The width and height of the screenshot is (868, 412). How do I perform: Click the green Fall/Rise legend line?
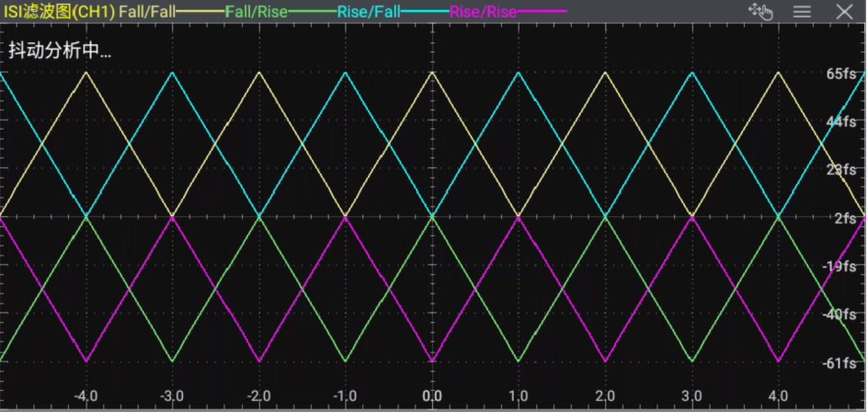[313, 12]
